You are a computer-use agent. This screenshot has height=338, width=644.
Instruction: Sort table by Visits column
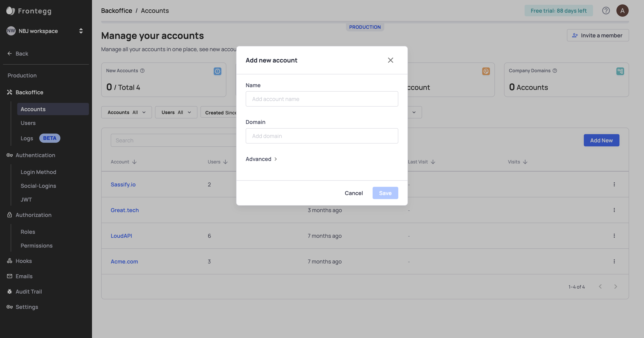coord(517,162)
